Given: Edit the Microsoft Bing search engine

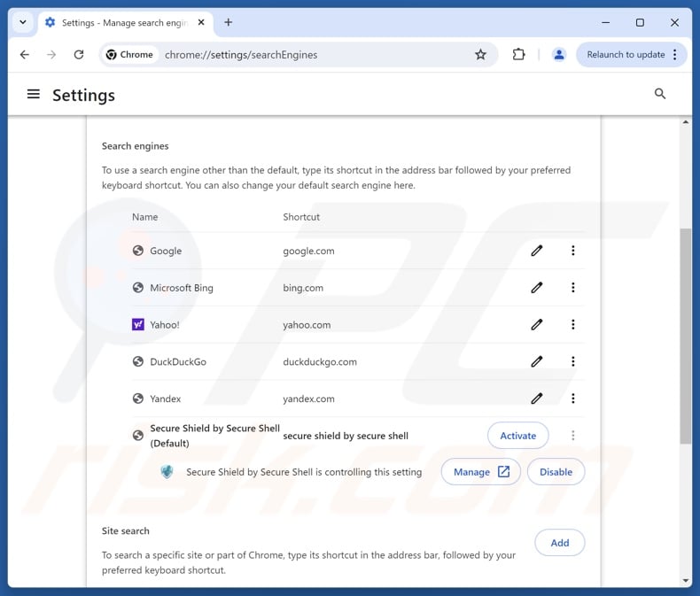Looking at the screenshot, I should (x=537, y=287).
